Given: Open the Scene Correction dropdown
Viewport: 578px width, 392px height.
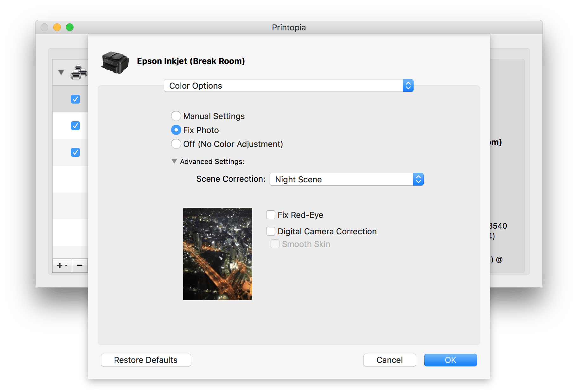Looking at the screenshot, I should [x=346, y=179].
